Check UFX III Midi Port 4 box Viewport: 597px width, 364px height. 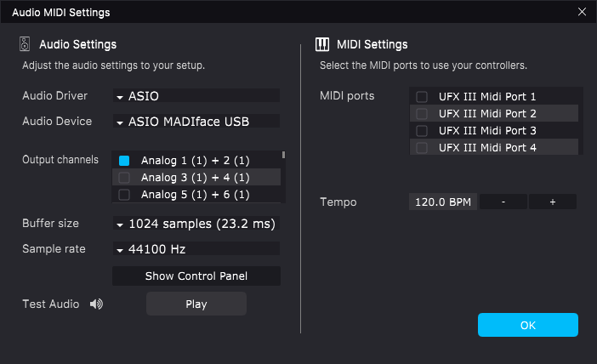(x=422, y=148)
